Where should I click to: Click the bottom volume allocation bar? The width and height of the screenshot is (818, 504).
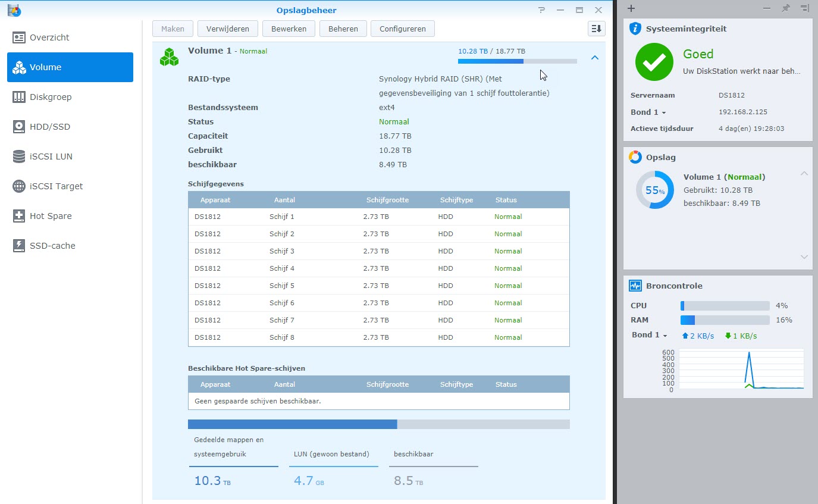point(378,424)
